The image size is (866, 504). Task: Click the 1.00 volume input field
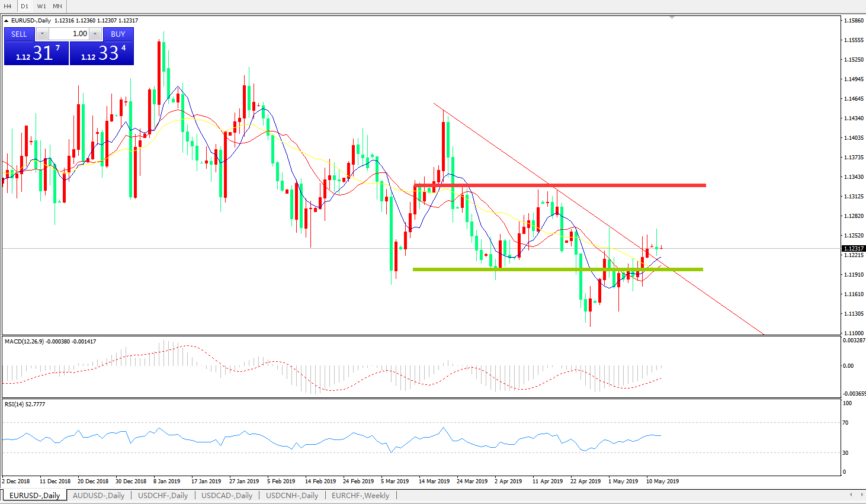click(x=69, y=34)
